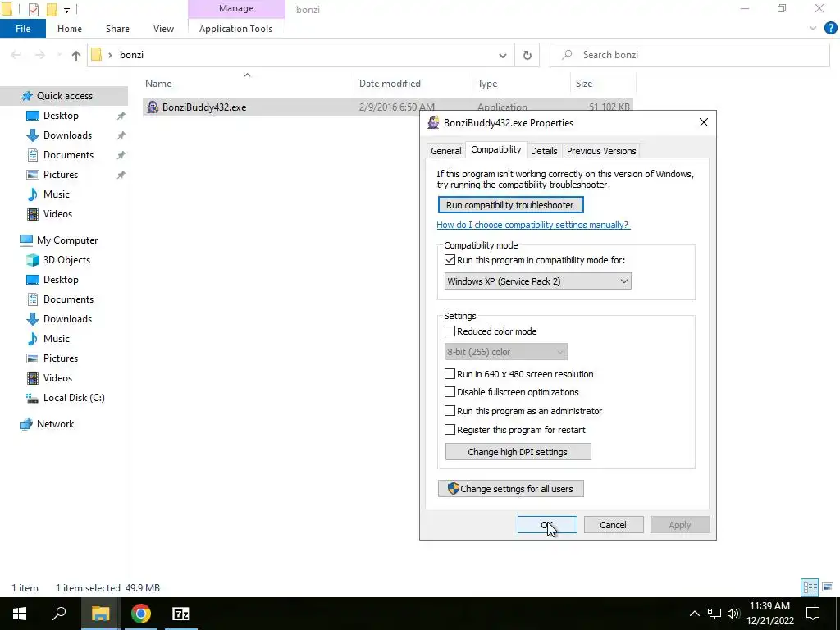Refresh the bonzi folder view
Viewport: 840px width, 630px height.
click(527, 55)
